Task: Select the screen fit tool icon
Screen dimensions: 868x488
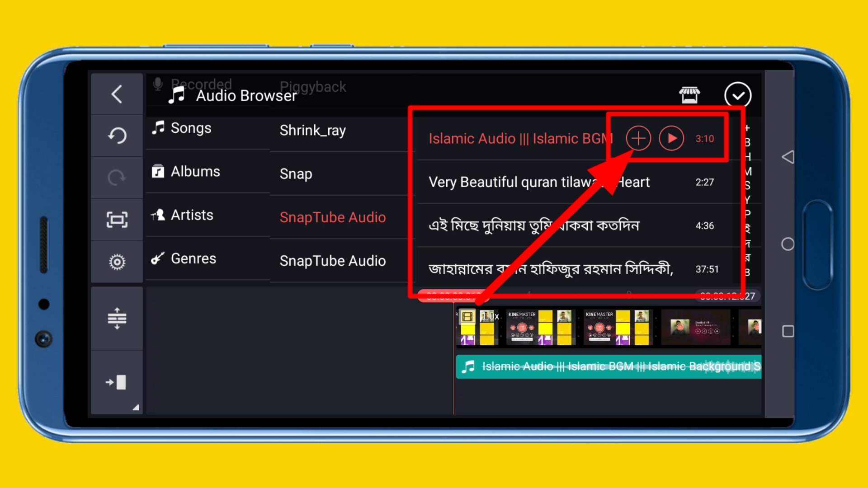Action: 117,219
